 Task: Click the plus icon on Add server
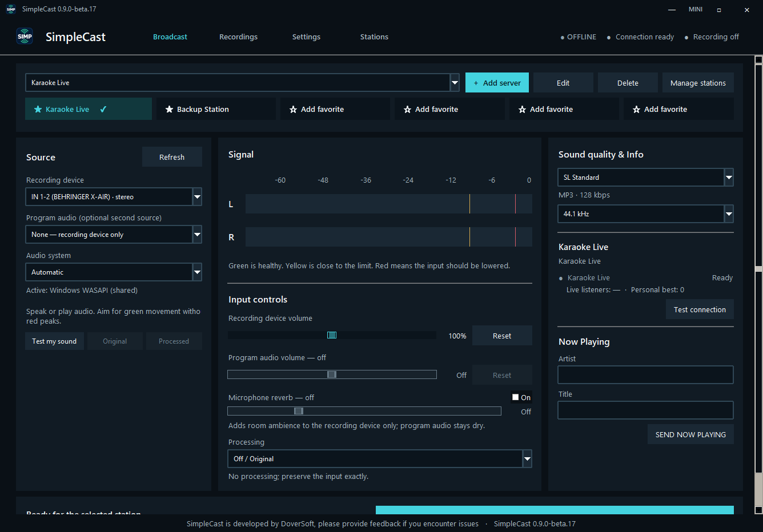[476, 83]
